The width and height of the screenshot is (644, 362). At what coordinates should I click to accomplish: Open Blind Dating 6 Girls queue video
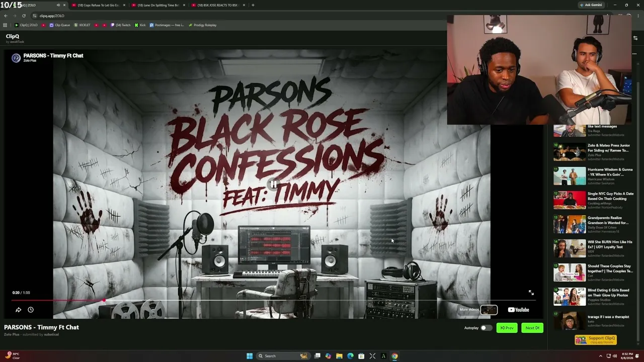[x=594, y=297]
